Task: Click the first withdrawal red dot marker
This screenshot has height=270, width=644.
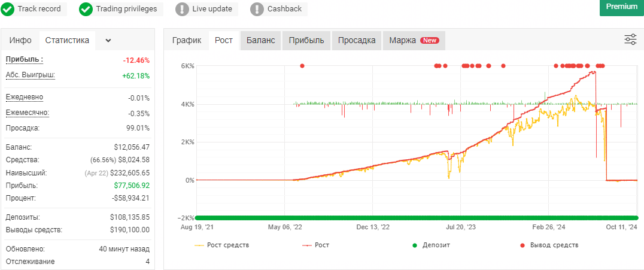Action: coord(302,66)
